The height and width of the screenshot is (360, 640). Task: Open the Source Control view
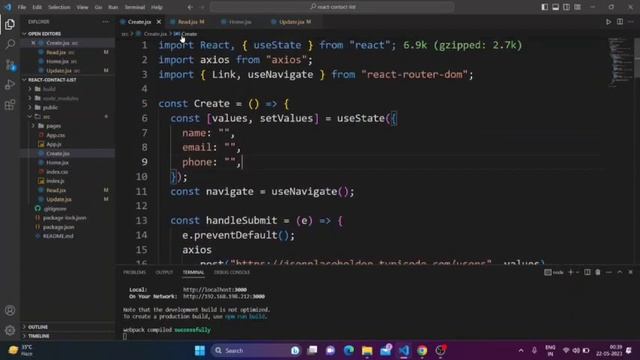(10, 64)
